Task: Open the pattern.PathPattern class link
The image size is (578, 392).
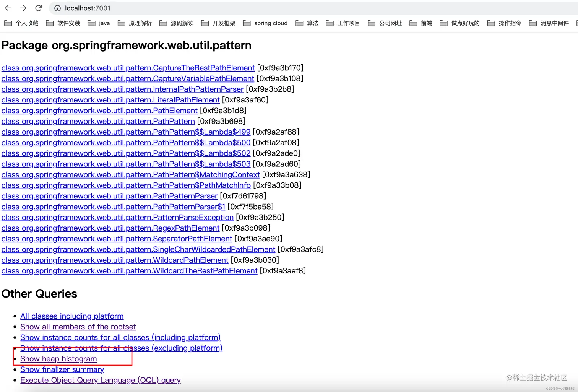Action: [x=98, y=121]
